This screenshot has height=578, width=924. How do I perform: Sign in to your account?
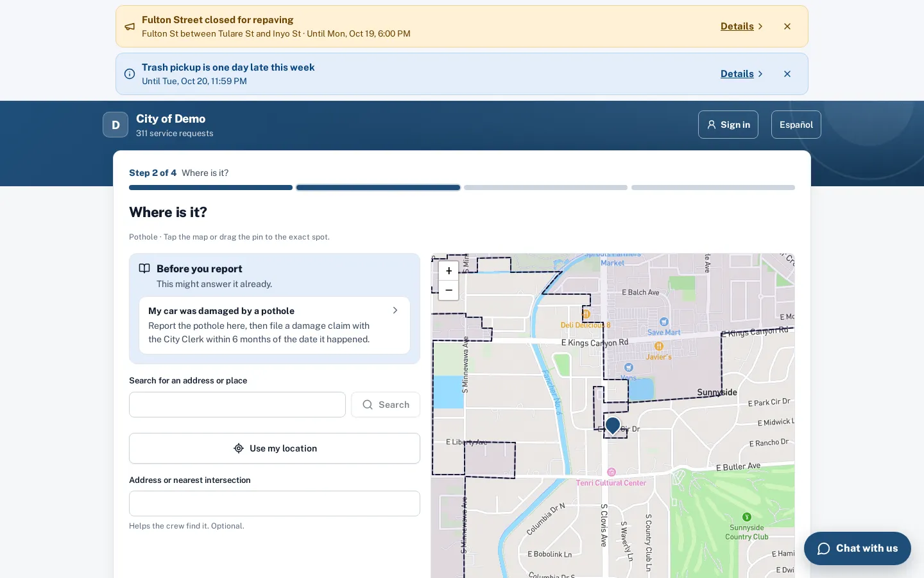tap(728, 125)
